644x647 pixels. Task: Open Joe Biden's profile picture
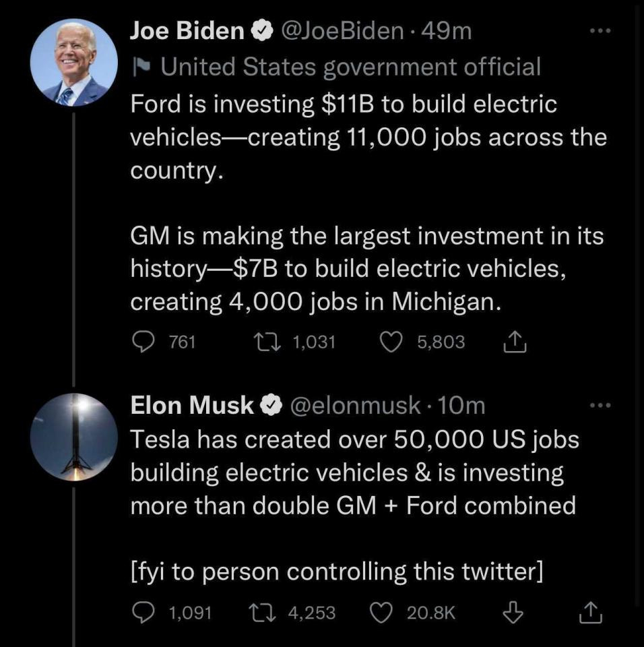point(75,62)
